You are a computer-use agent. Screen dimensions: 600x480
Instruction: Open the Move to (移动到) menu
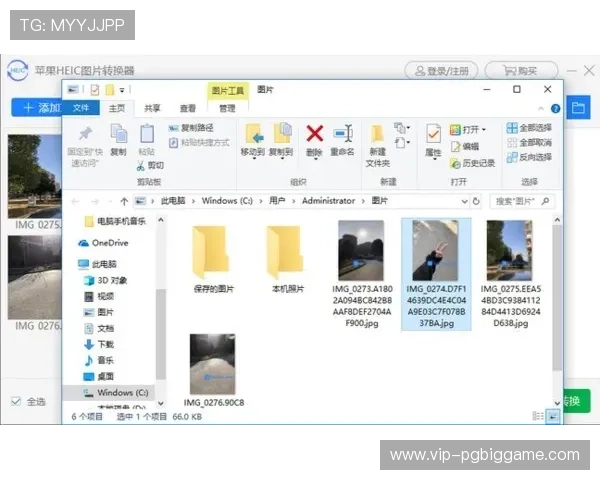point(253,140)
